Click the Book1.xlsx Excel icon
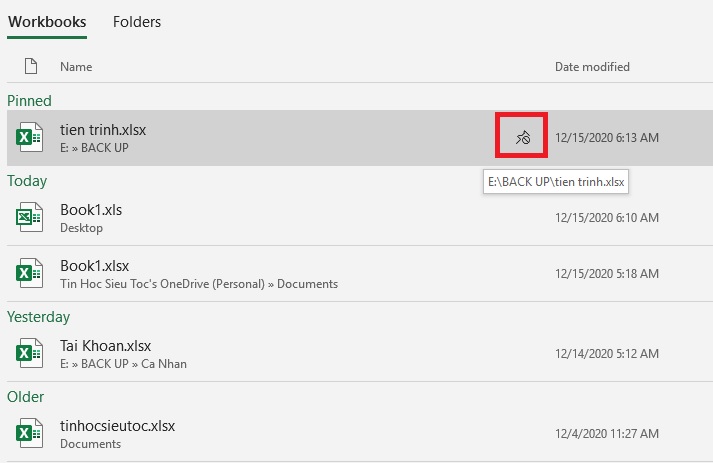The height and width of the screenshot is (463, 713). pos(30,273)
